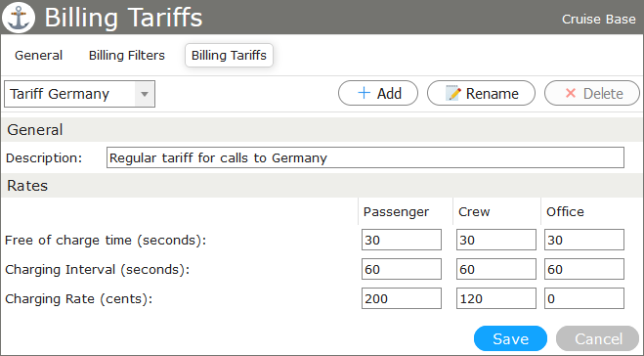Open the Billing Filters tab
644x356 pixels.
127,55
